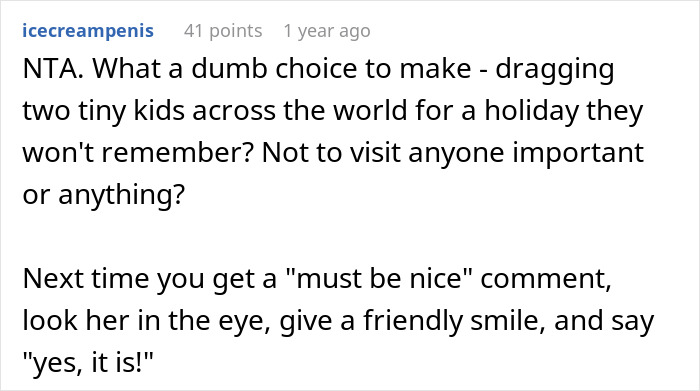Click the "41 points" score label
Image resolution: width=700 pixels, height=391 pixels.
tap(223, 31)
